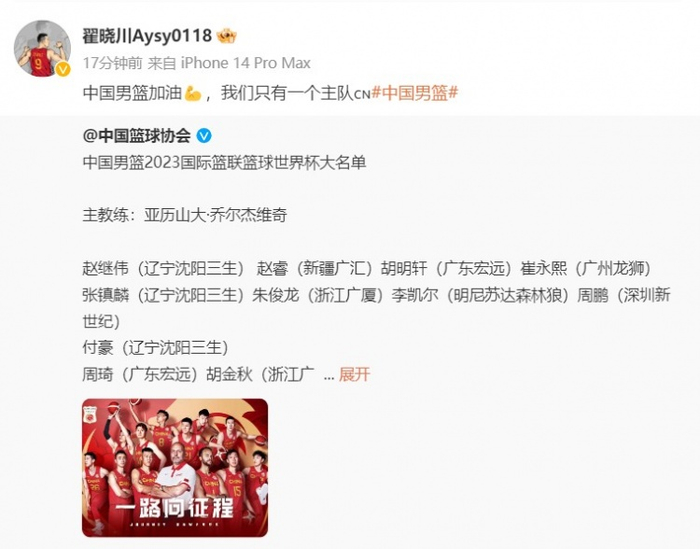
Task: Click the title 中国男篮2023国际篮联篮球世界杯大名单
Action: click(225, 162)
